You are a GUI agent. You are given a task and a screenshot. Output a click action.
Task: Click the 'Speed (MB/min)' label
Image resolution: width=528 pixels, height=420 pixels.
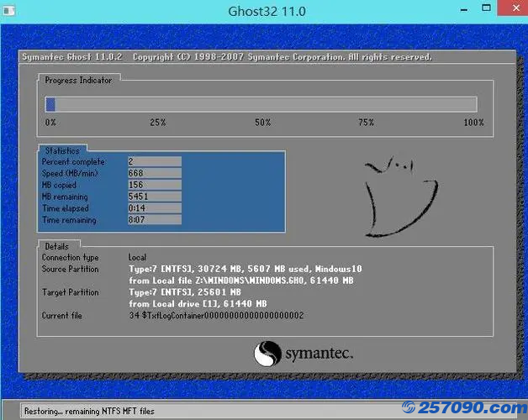click(x=70, y=173)
